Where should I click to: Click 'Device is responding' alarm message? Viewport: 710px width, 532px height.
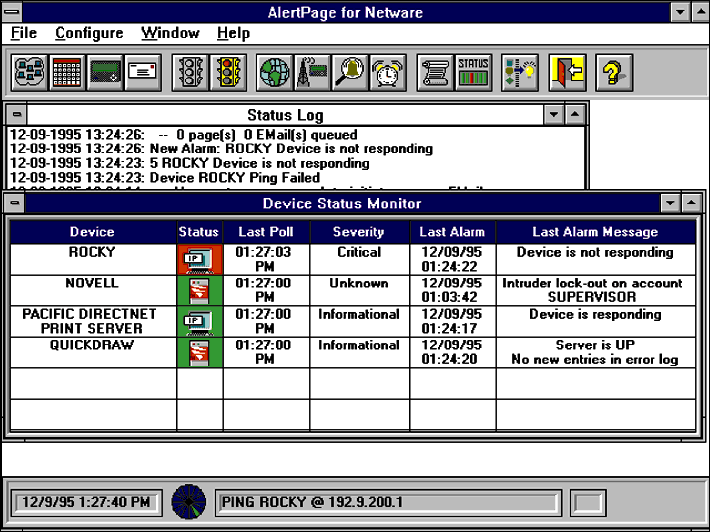(596, 321)
